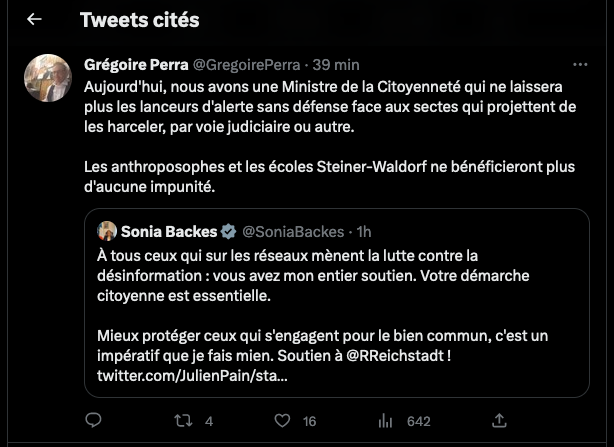The height and width of the screenshot is (447, 614).
Task: Click the retweet count 4
Action: [x=209, y=420]
